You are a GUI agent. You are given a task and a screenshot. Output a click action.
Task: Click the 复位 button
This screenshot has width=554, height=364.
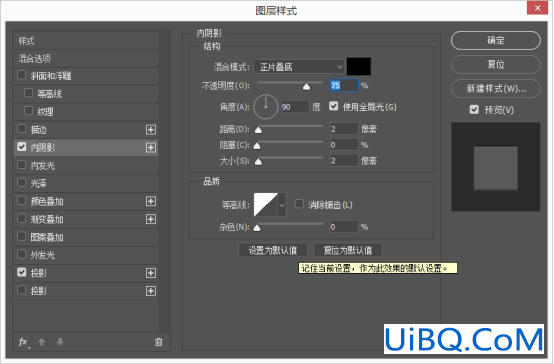tap(496, 64)
